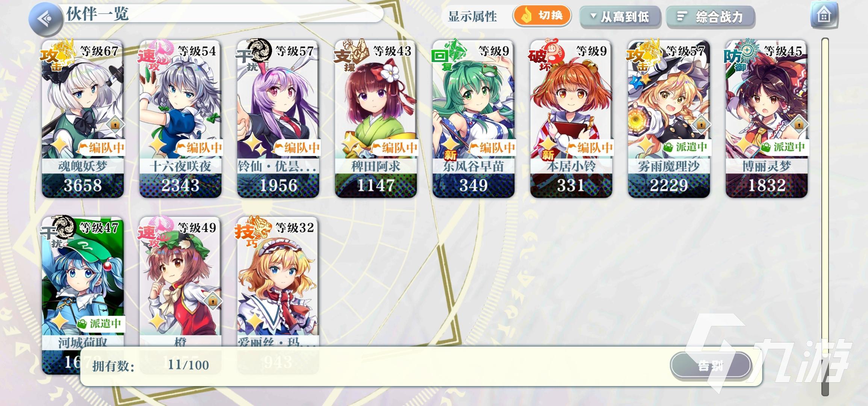Go back using the arrow icon

pos(46,18)
